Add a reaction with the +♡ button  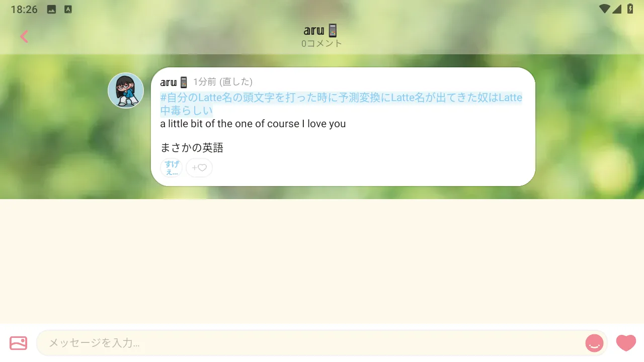[x=199, y=168]
